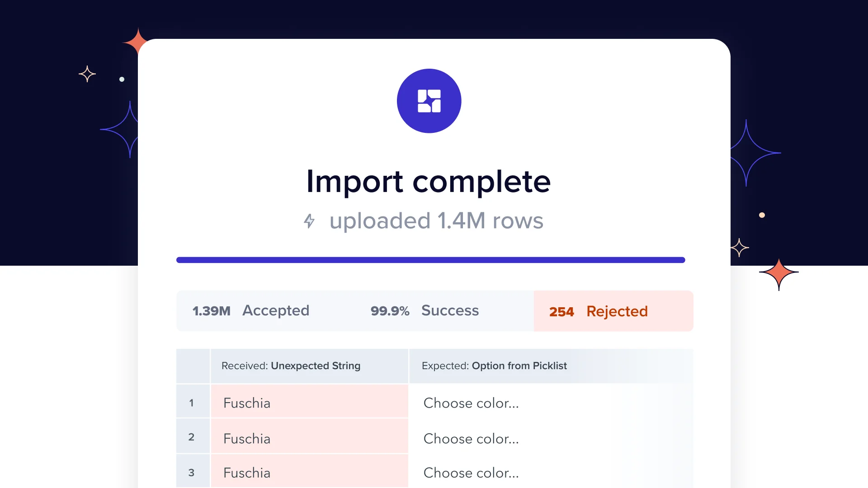
Task: Select the 1.39M Accepted tab
Action: pyautogui.click(x=251, y=311)
